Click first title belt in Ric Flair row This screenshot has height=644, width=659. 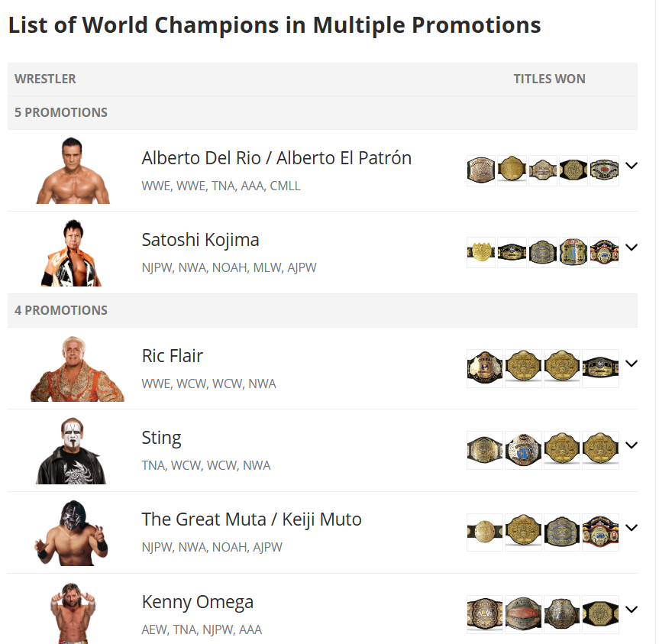(485, 368)
